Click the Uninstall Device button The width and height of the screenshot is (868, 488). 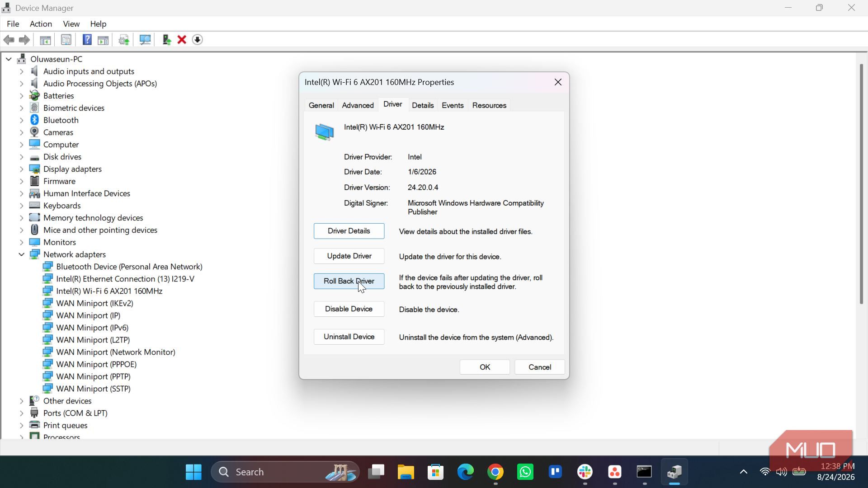349,337
